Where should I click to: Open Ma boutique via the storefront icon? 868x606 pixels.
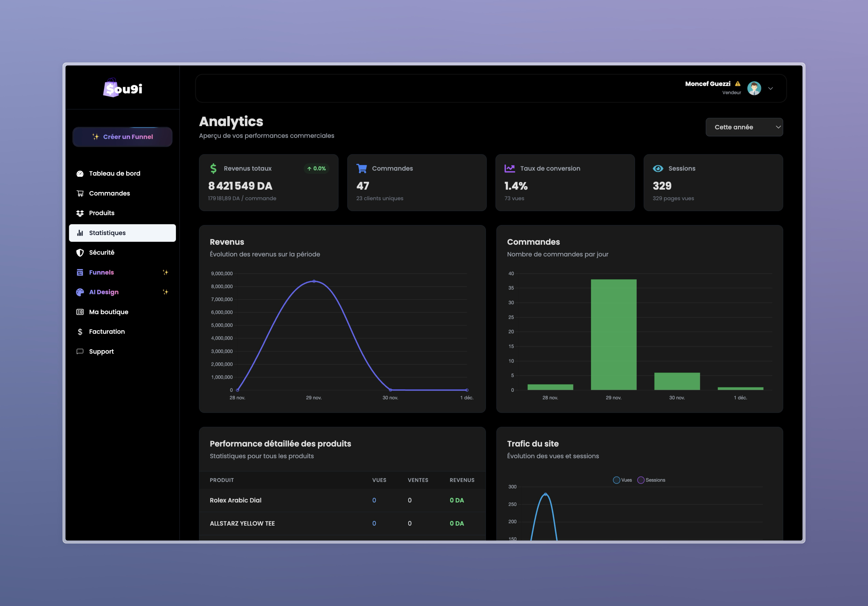click(x=80, y=312)
